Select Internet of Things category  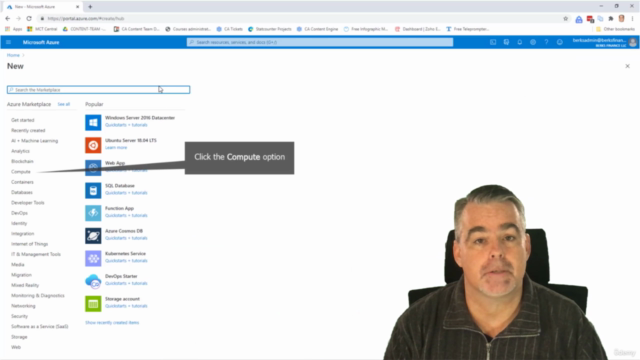pos(29,244)
